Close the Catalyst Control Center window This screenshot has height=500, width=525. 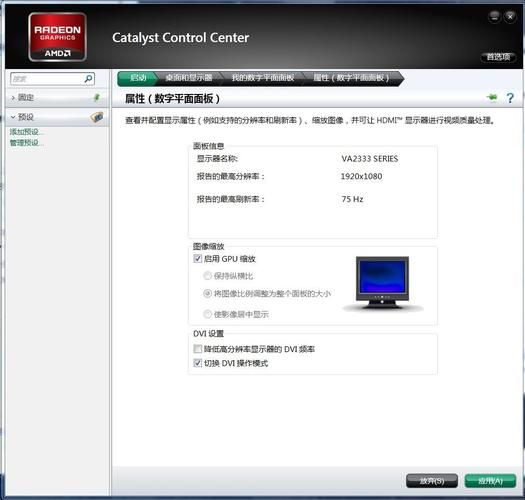pyautogui.click(x=510, y=16)
